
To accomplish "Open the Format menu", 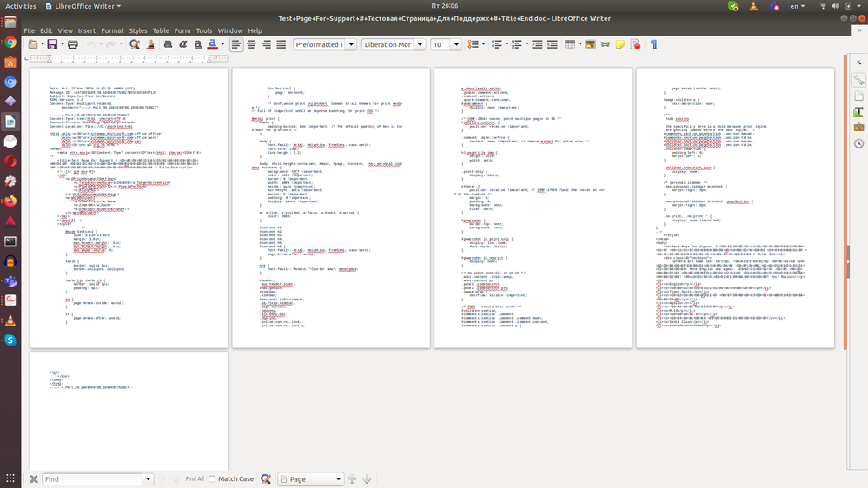I will 112,30.
